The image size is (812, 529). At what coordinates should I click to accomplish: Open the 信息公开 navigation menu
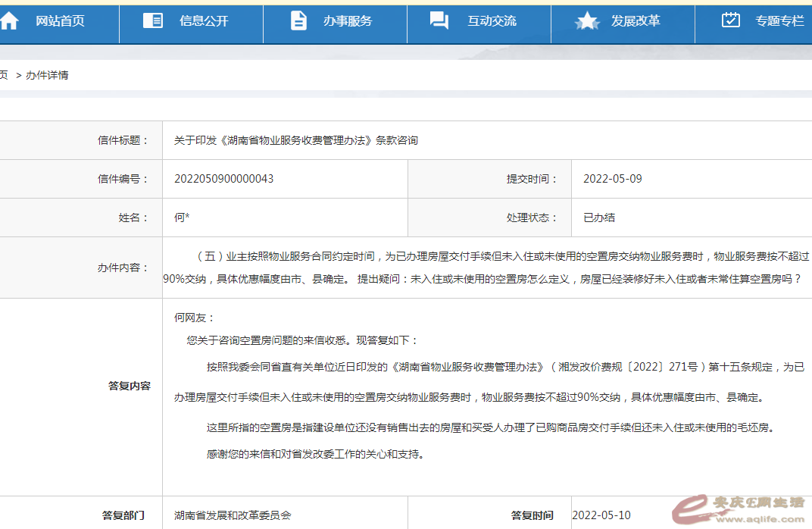click(204, 21)
